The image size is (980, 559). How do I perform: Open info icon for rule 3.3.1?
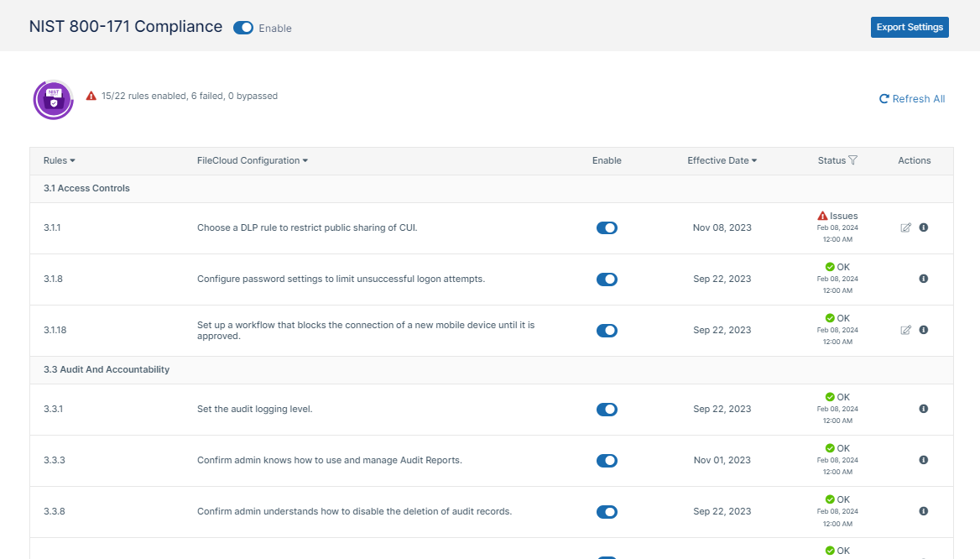(x=924, y=409)
